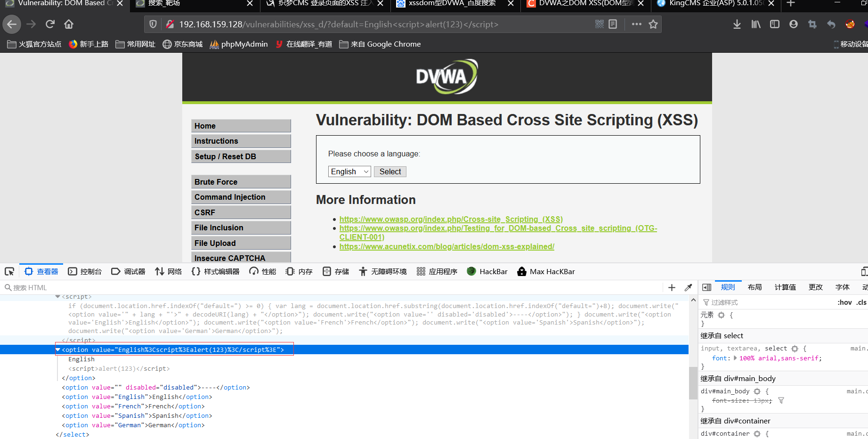Click the overridden font-size filter funnel icon

pyautogui.click(x=781, y=401)
